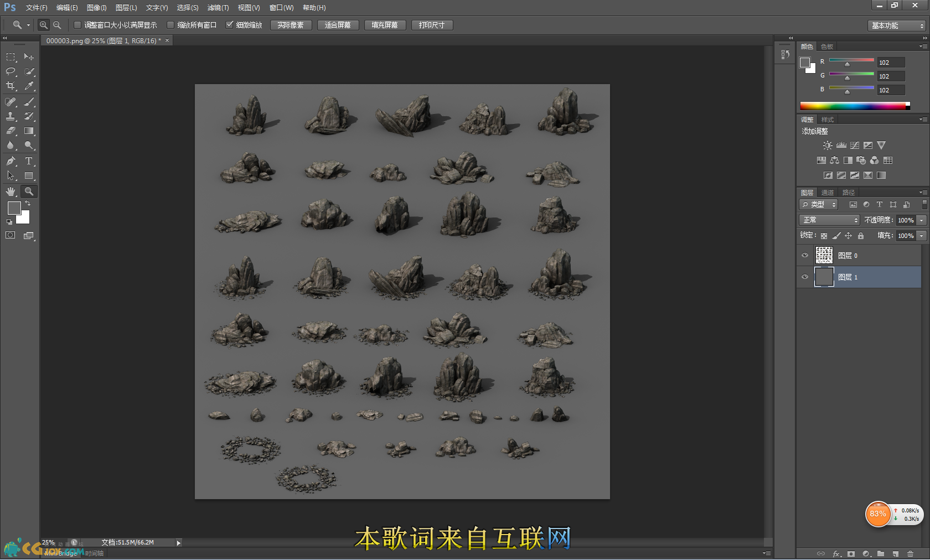Image resolution: width=930 pixels, height=560 pixels.
Task: Add a Levels adjustment
Action: point(841,146)
